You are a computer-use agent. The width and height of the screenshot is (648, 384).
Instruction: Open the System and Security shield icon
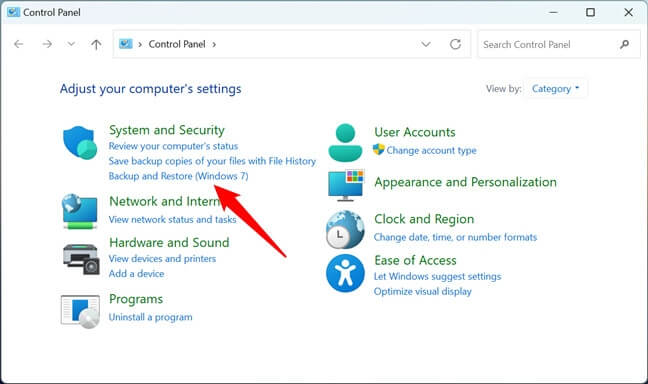coord(80,143)
